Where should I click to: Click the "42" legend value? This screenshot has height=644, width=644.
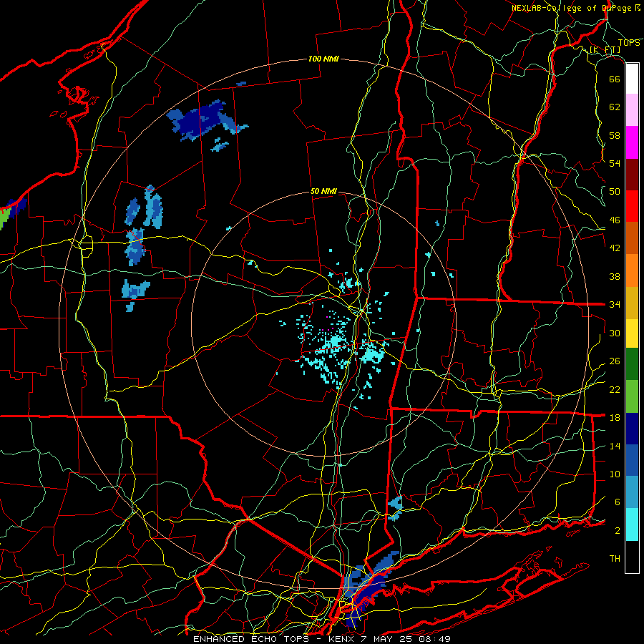[615, 248]
